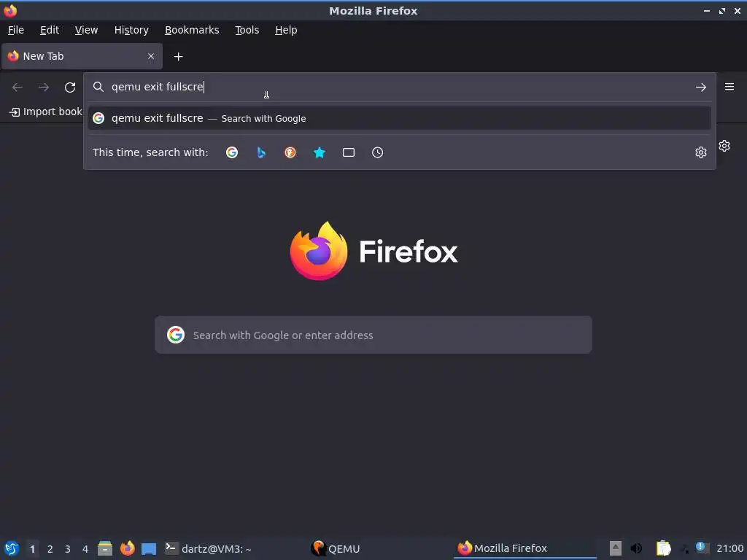The width and height of the screenshot is (747, 560).
Task: Switch to workspace 4
Action: pyautogui.click(x=85, y=549)
